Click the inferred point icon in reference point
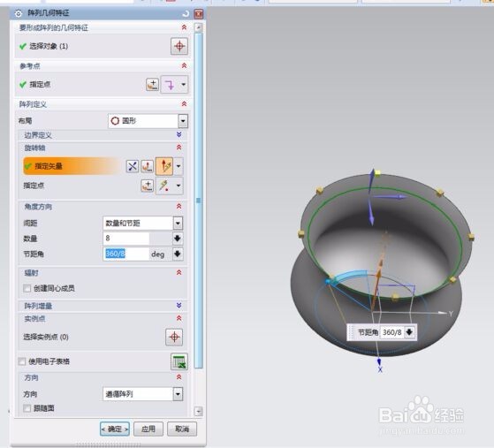This screenshot has height=448, width=494. tap(170, 85)
